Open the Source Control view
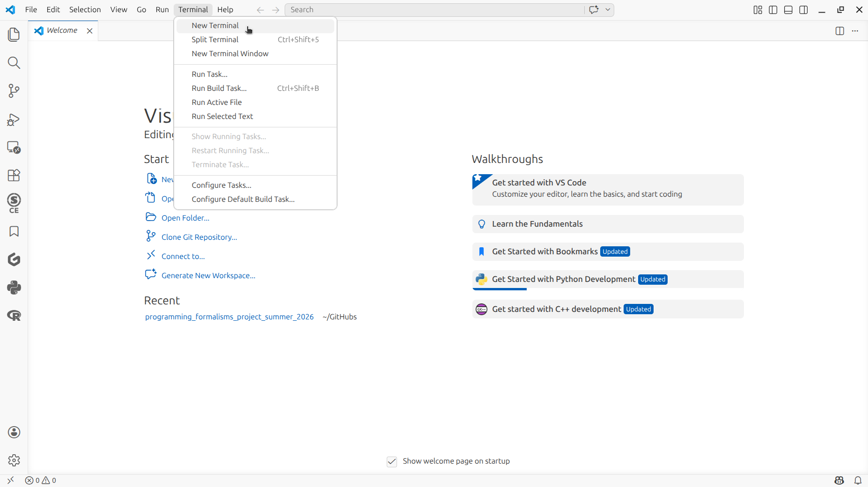 [14, 91]
